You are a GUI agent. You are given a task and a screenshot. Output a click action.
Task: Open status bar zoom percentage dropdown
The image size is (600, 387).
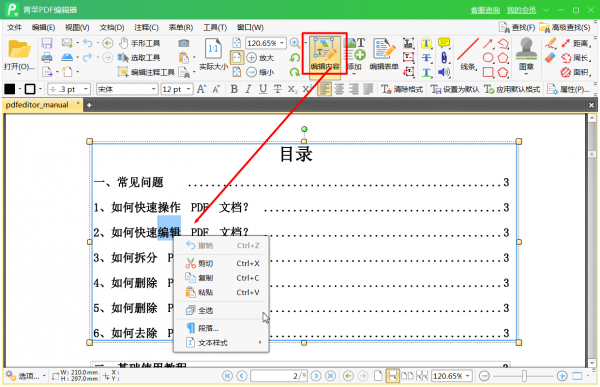point(468,376)
